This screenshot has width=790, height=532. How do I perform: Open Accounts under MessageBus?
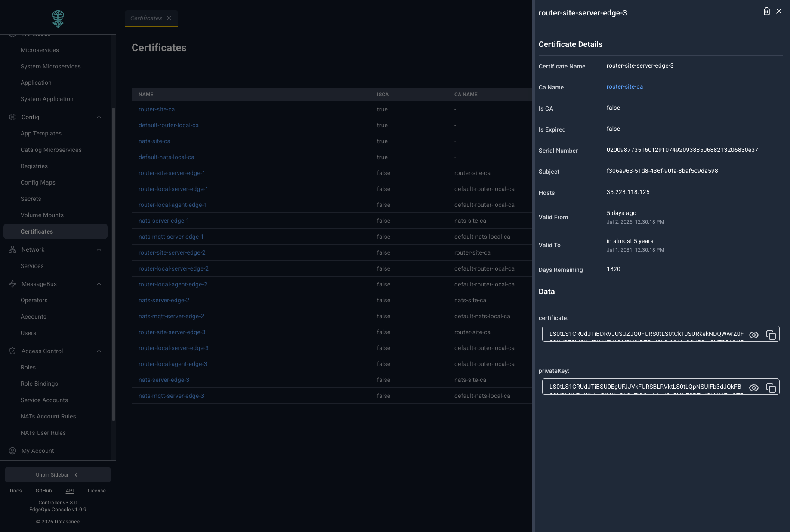34,317
